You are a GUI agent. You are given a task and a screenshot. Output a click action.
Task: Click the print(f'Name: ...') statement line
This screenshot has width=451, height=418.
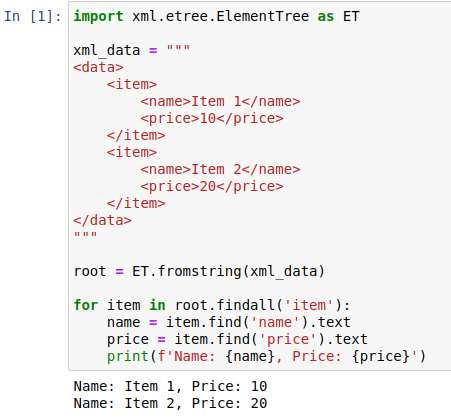coord(266,356)
